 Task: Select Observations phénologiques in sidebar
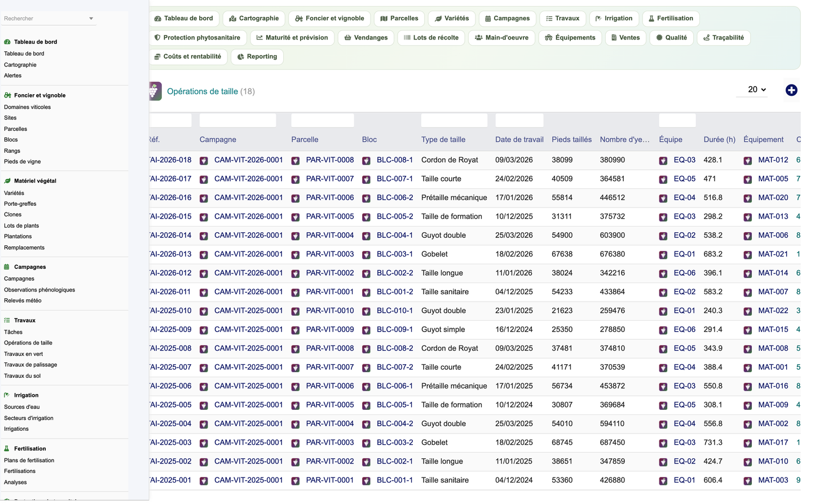(39, 290)
